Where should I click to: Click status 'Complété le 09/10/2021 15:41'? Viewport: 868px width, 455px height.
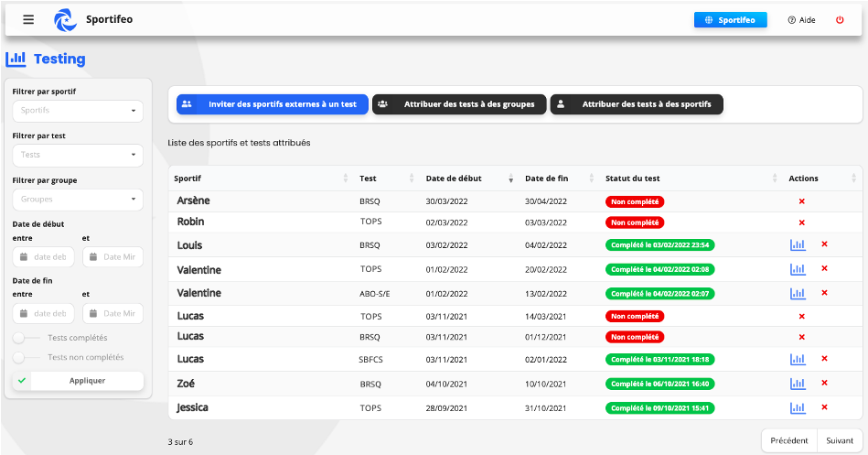[659, 408]
